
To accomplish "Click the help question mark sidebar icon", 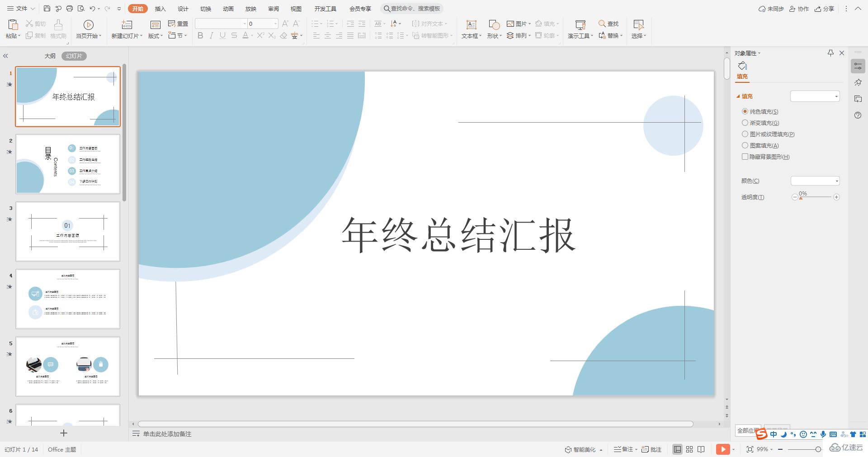I will pyautogui.click(x=858, y=115).
